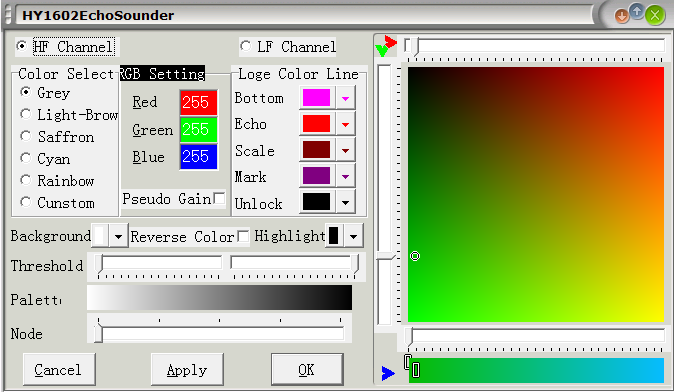Enable the Pseudo Gain checkbox
The height and width of the screenshot is (392, 674).
(x=219, y=198)
